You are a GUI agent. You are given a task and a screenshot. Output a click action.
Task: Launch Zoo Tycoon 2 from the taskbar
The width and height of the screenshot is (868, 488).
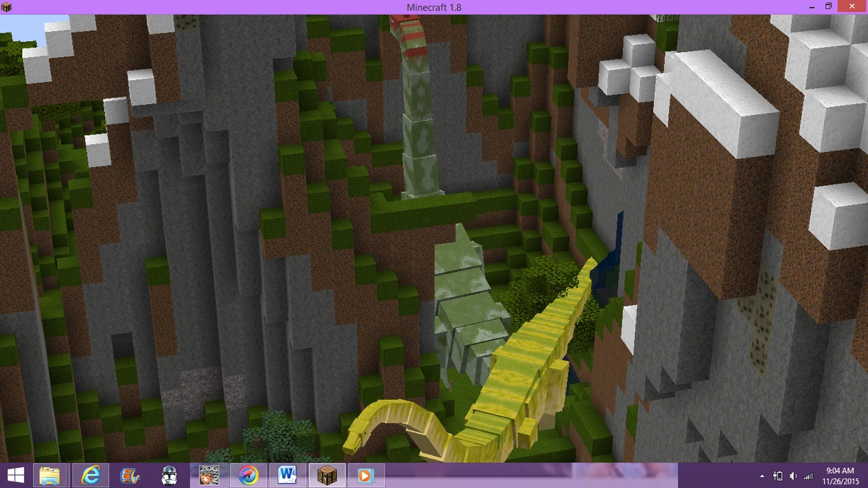point(208,476)
